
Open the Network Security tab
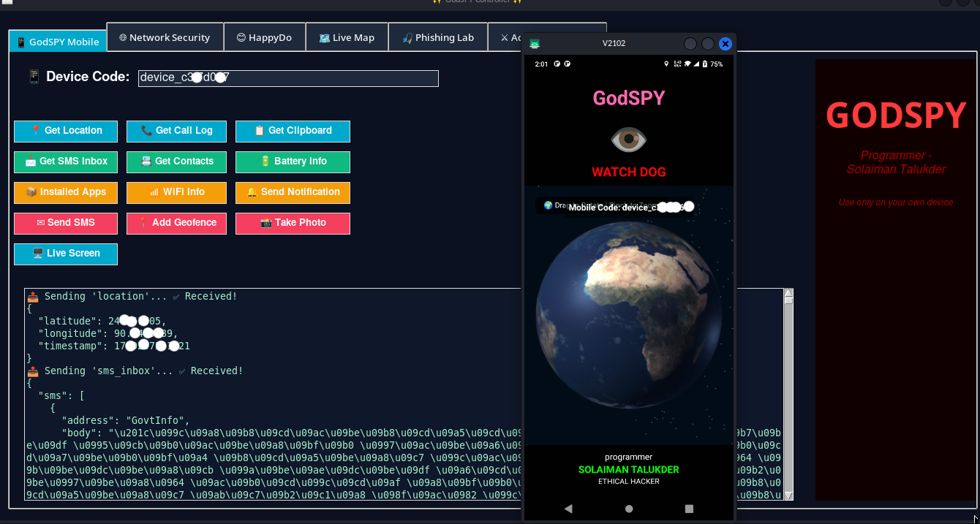165,37
